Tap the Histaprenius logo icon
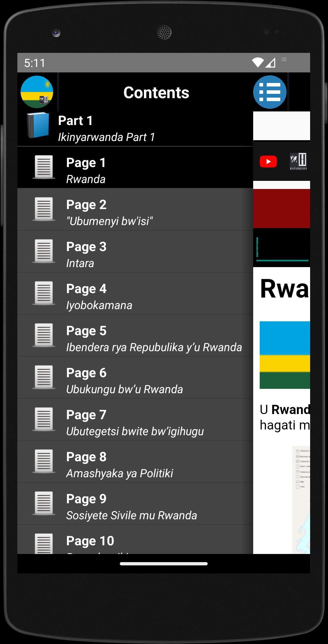This screenshot has height=644, width=328. tap(298, 161)
